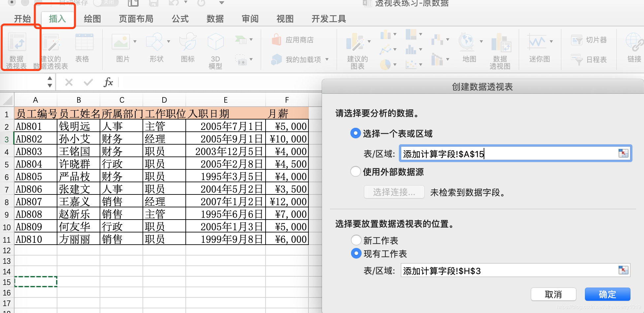Click the Cancel (取消) button
Viewport: 644px width, 313px height.
click(553, 294)
